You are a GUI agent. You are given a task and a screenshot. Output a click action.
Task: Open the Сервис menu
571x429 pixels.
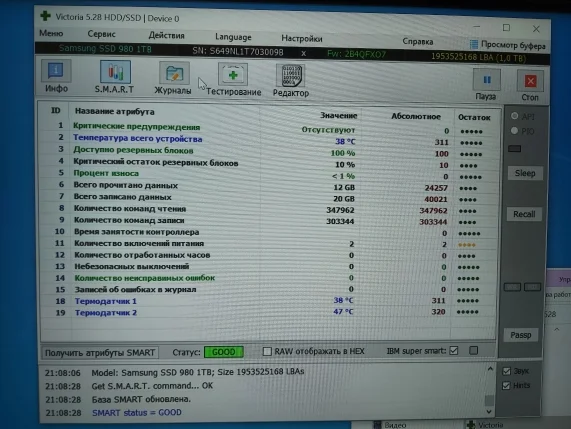[x=101, y=34]
